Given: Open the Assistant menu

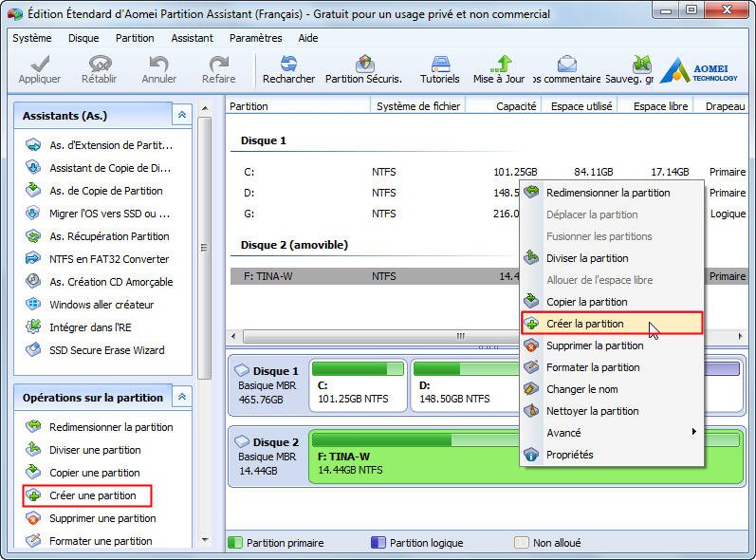Looking at the screenshot, I should 192,38.
